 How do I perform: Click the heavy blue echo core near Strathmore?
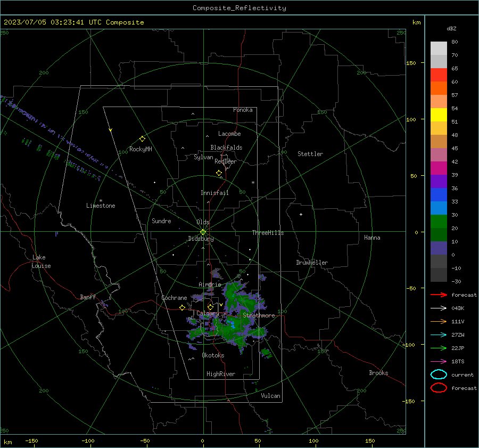point(233,325)
